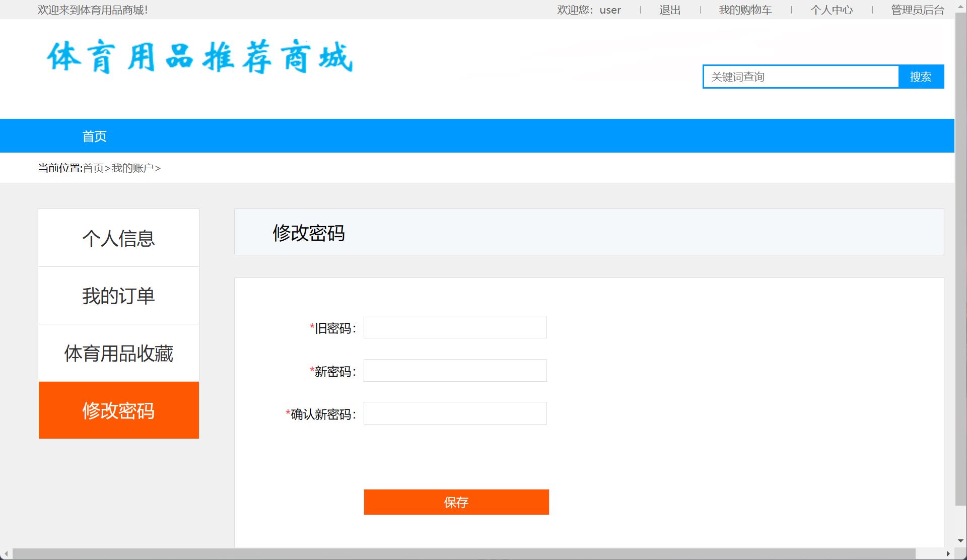Click the 体育用品推荐商城 logo
This screenshot has width=967, height=560.
[199, 56]
